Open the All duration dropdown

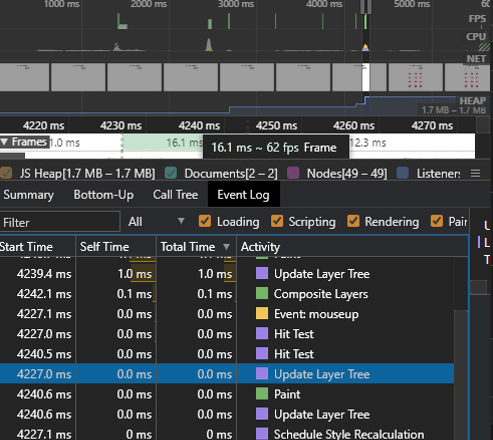pos(156,222)
